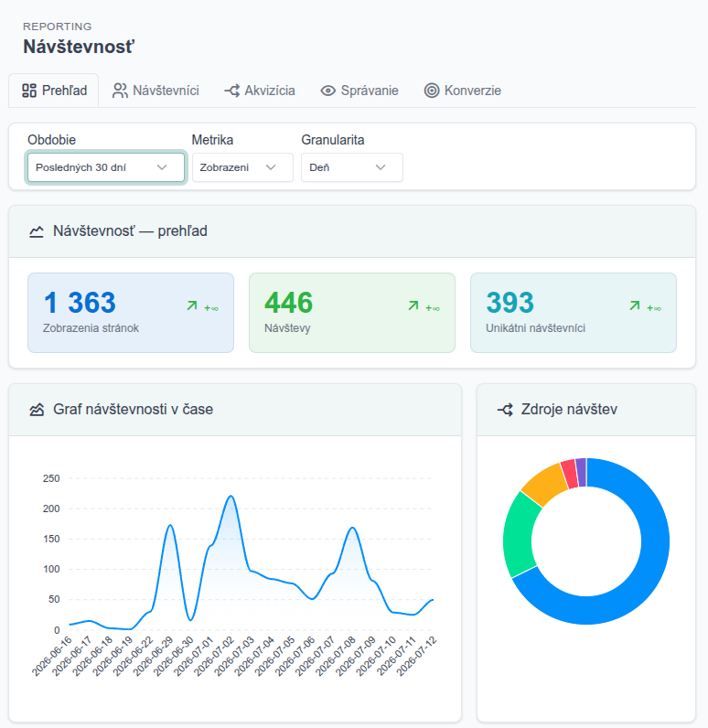Open the Správanie tab
This screenshot has width=708, height=728.
click(x=359, y=91)
